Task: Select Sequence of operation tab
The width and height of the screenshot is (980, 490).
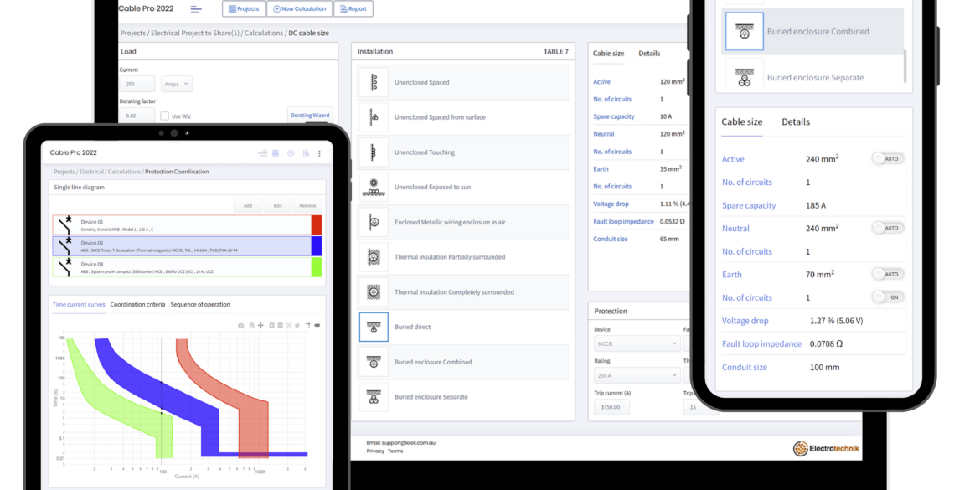Action: tap(200, 304)
